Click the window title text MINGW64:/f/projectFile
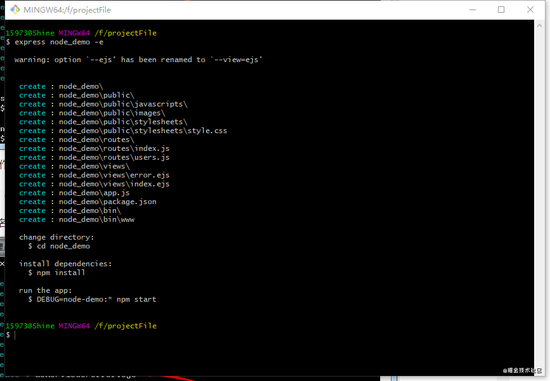Screen dimensions: 550x381 (67, 10)
